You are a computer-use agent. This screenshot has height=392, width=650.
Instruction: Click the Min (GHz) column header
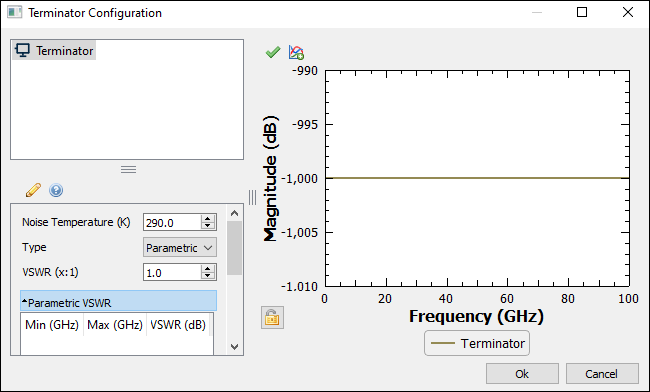click(52, 324)
